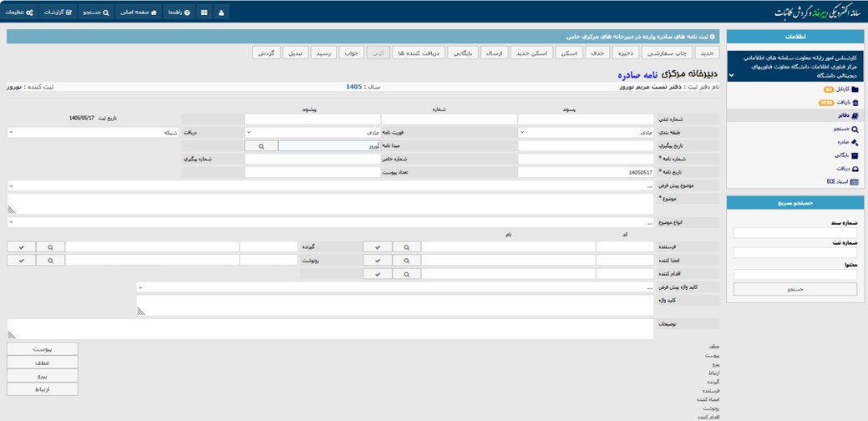Open گزارشات reports menu
This screenshot has width=868, height=421.
coord(58,12)
